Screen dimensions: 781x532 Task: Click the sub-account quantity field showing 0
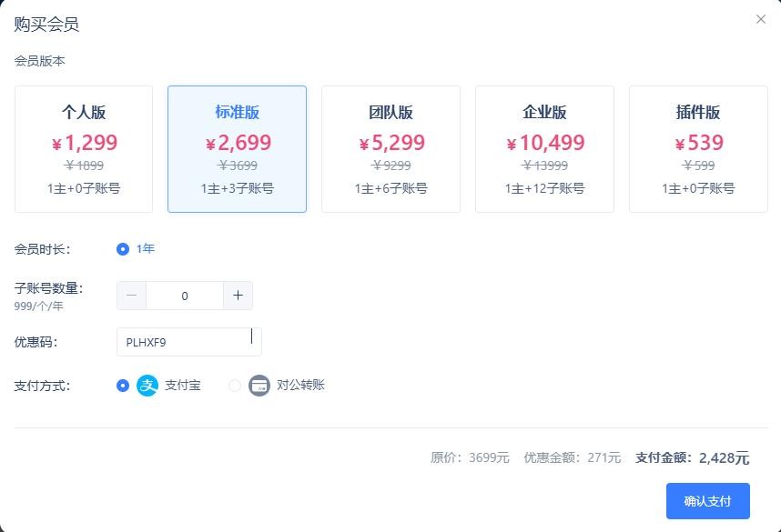coord(185,295)
